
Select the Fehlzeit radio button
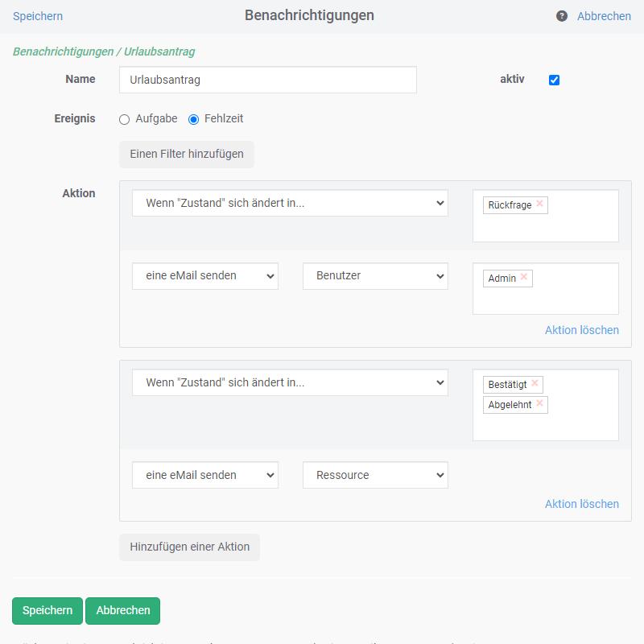point(193,119)
